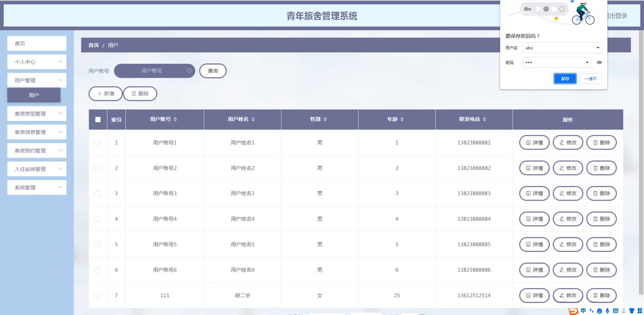Click 修改 for 用户账号3
Screen dimensions: 644x315
tap(568, 194)
